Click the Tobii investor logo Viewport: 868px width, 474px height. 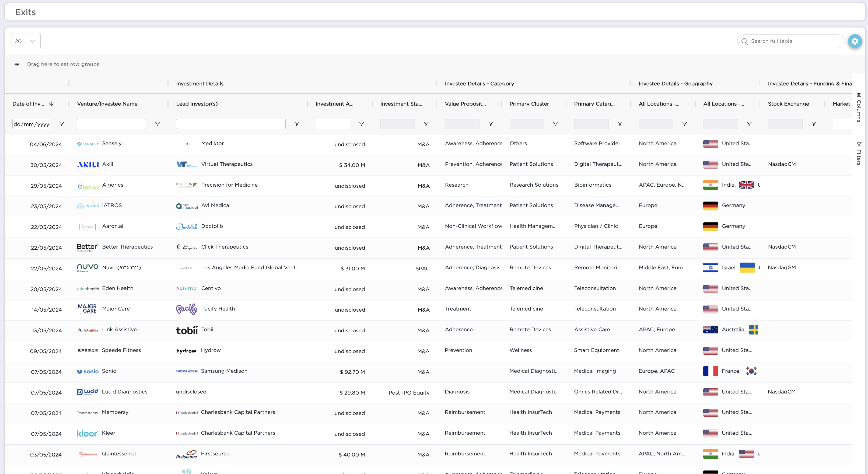tap(187, 330)
